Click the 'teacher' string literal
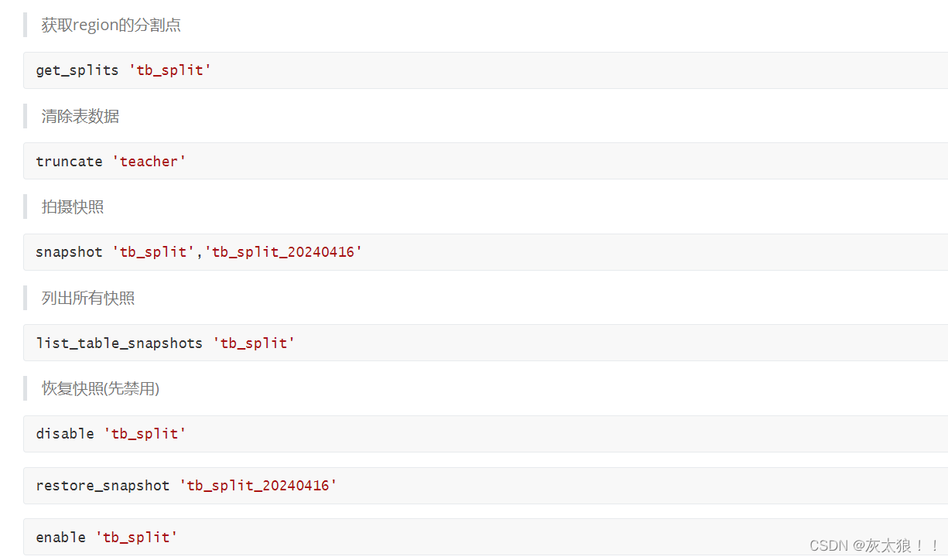Image resolution: width=948 pixels, height=560 pixels. click(149, 161)
